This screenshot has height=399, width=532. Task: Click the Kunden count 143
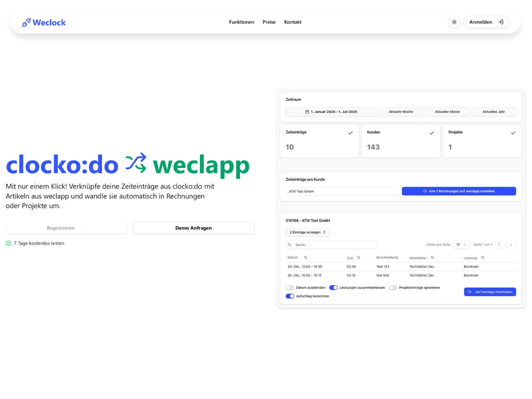(x=373, y=147)
